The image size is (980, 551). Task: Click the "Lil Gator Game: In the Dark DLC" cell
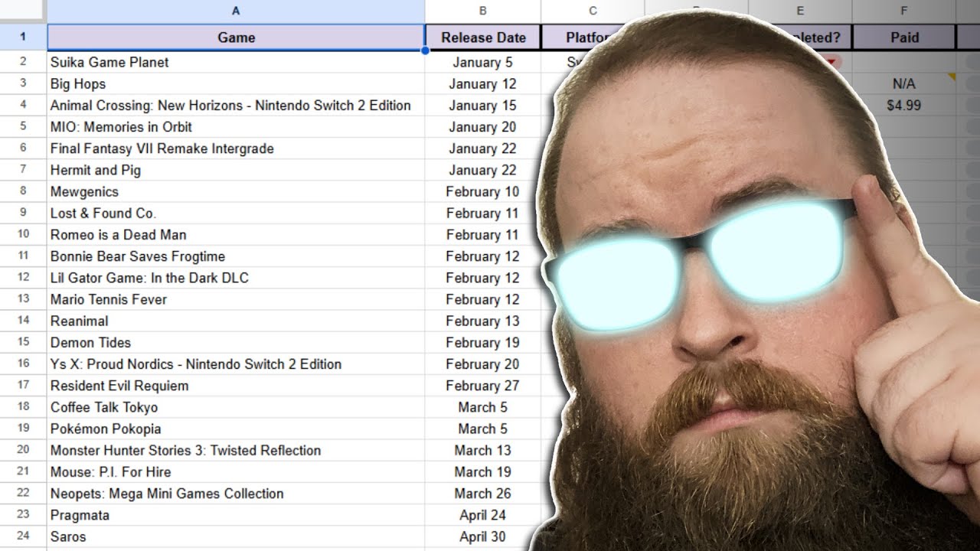236,277
